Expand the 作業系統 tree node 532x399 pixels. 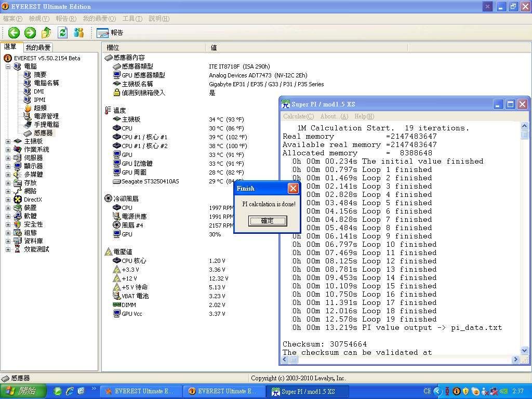coord(8,150)
